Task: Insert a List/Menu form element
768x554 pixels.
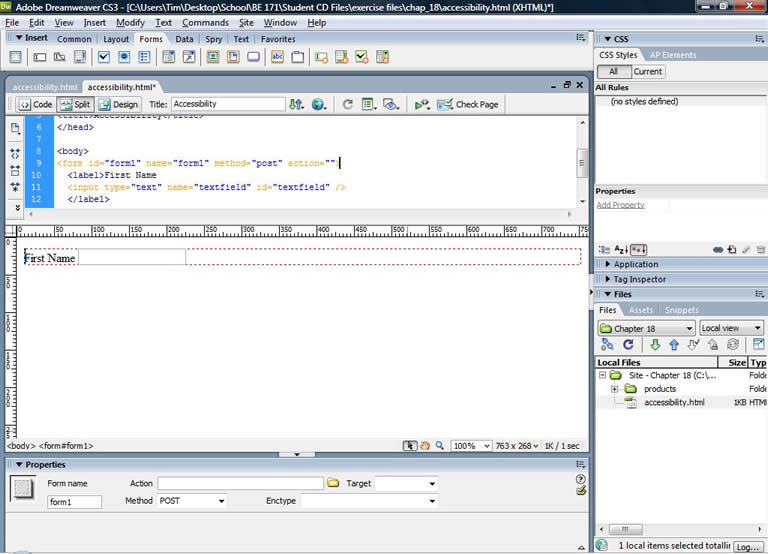Action: tap(168, 57)
